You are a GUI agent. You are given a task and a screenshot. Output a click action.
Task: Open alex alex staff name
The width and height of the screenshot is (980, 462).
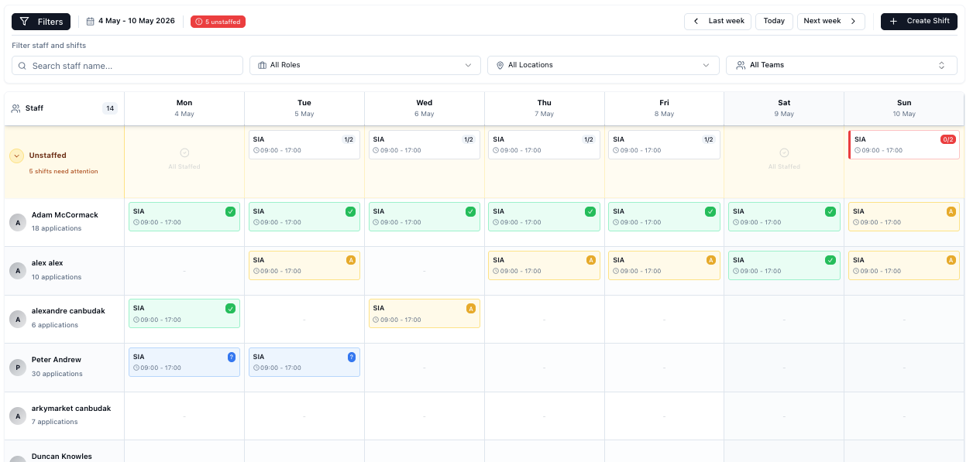click(x=47, y=263)
